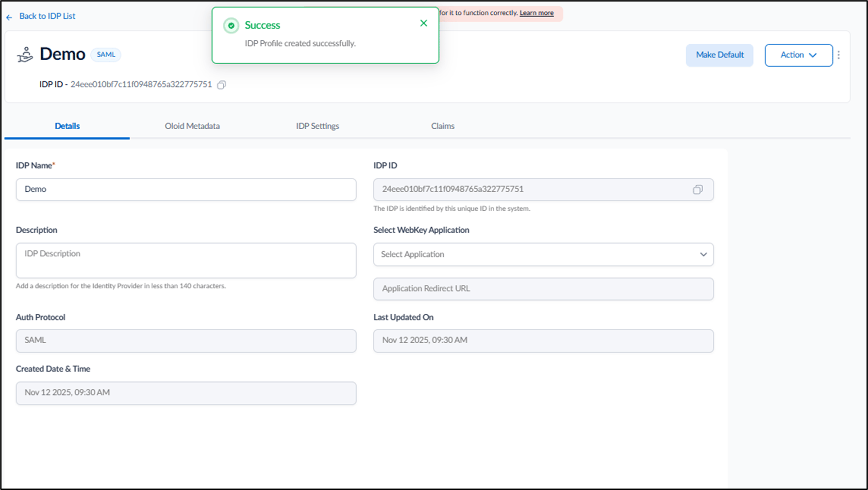868x490 pixels.
Task: Open the three-dot more options menu
Action: pyautogui.click(x=838, y=55)
